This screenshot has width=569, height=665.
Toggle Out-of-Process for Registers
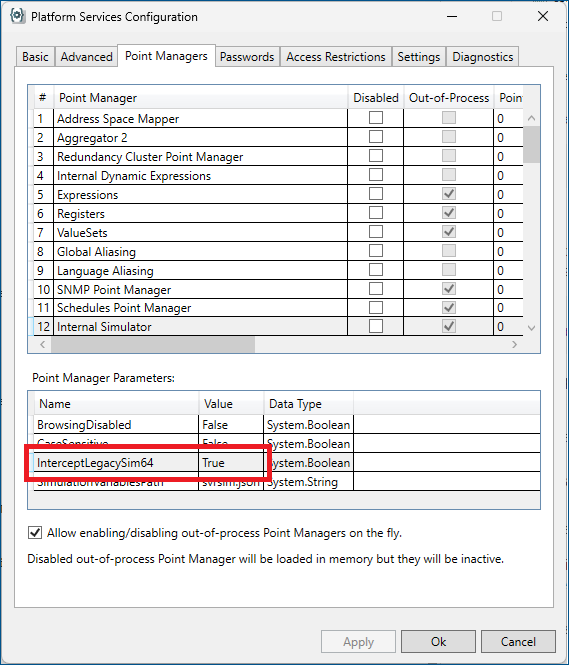coord(449,213)
